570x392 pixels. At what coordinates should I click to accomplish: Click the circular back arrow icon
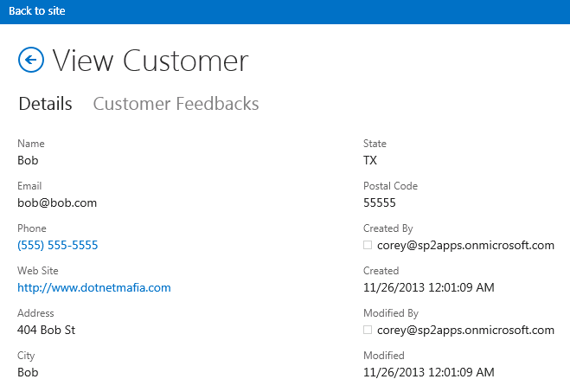tap(31, 60)
